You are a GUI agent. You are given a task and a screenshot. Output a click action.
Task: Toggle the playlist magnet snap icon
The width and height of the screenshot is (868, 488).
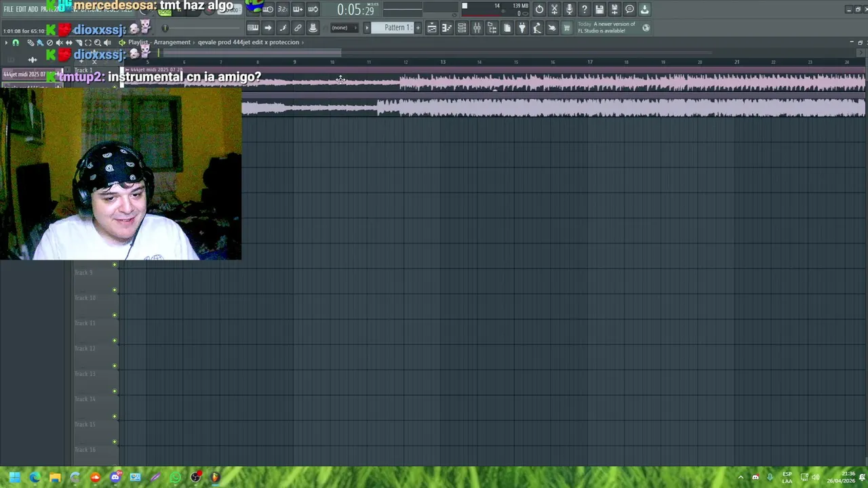[16, 43]
